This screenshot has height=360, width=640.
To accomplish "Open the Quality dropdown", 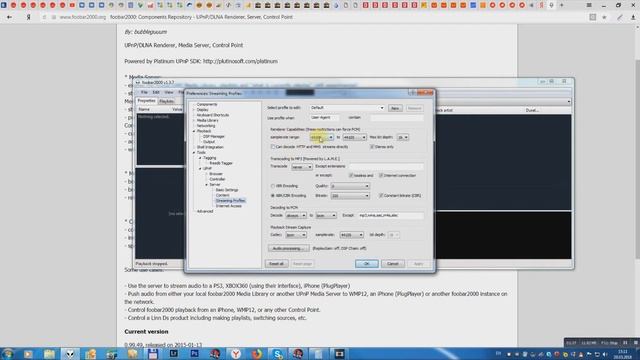I will click(350, 186).
